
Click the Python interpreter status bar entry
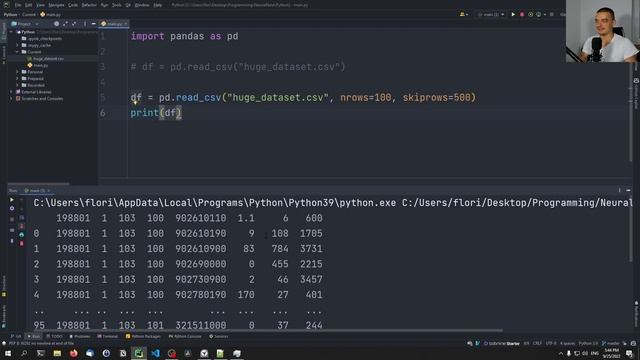(588, 344)
